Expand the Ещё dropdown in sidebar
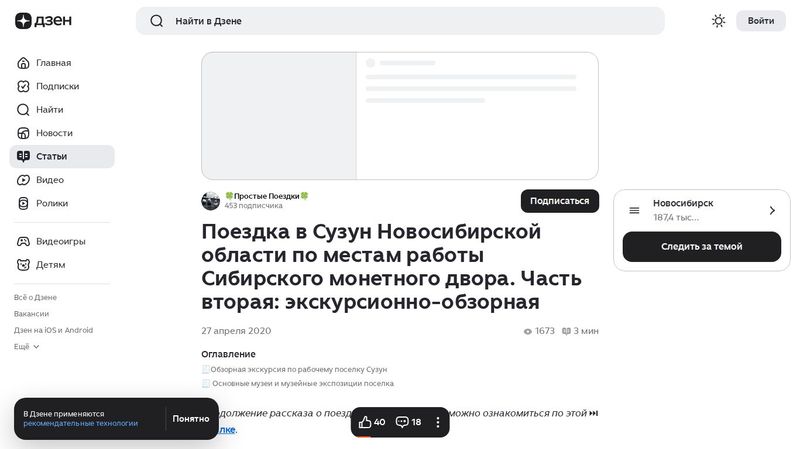 [x=27, y=346]
